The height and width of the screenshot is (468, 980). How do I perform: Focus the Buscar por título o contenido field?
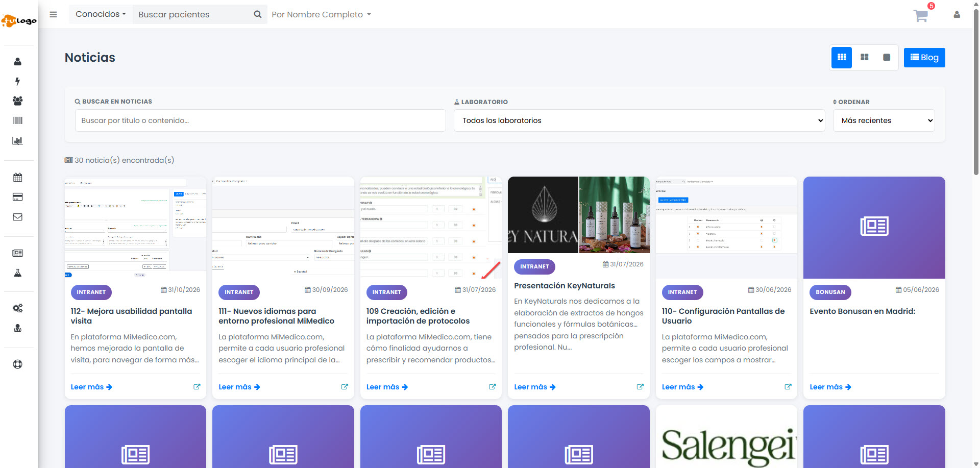(260, 120)
